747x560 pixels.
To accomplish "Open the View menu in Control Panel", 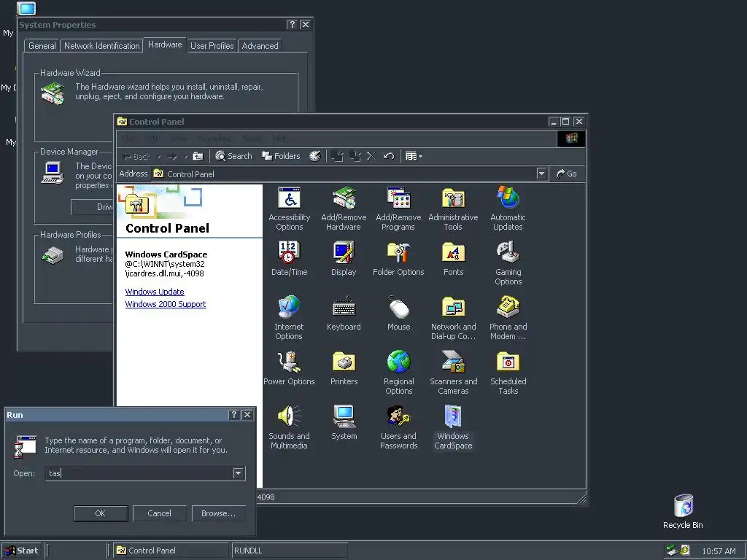I will (178, 139).
